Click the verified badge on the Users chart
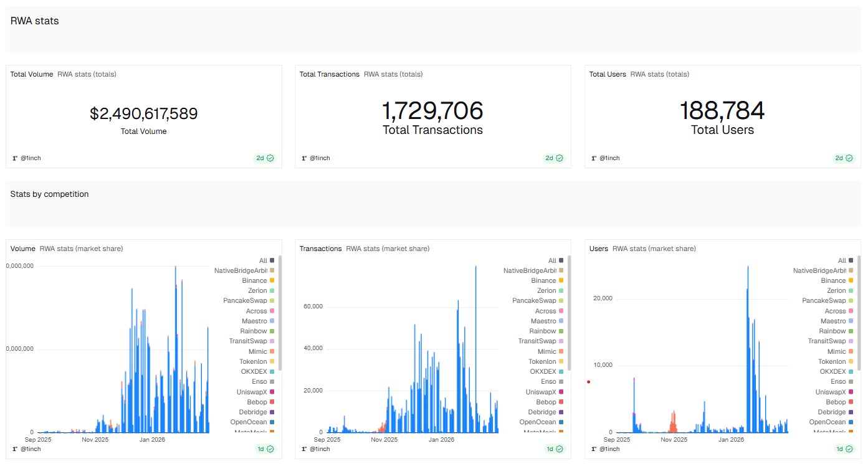 tap(851, 449)
